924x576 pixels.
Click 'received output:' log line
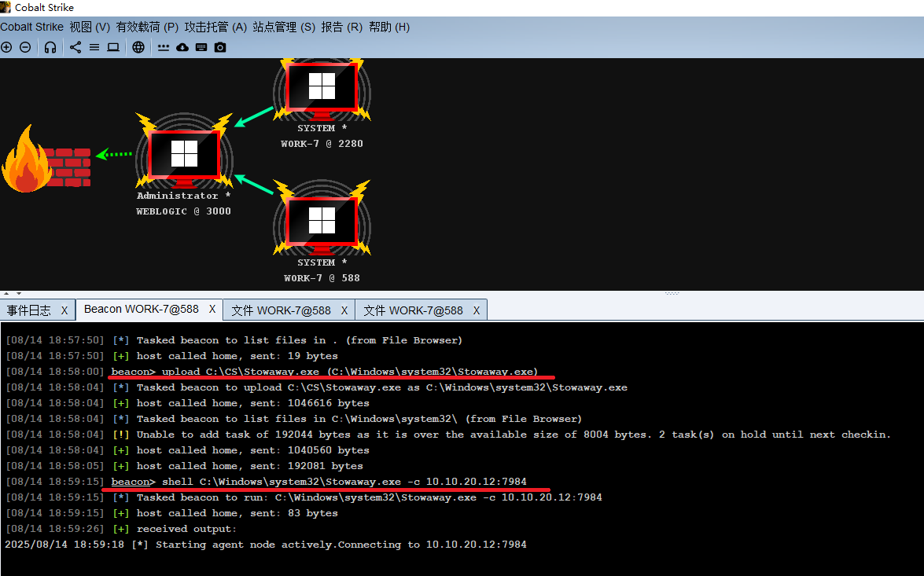[x=121, y=529]
